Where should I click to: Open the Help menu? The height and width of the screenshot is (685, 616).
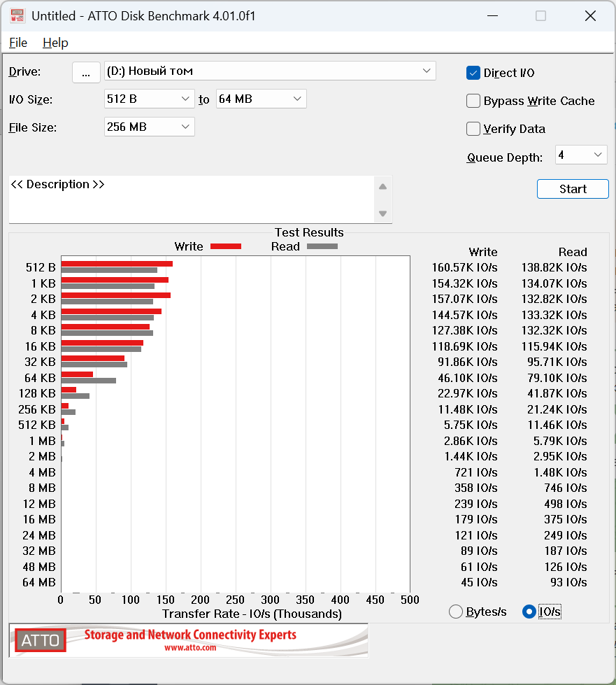[x=55, y=43]
